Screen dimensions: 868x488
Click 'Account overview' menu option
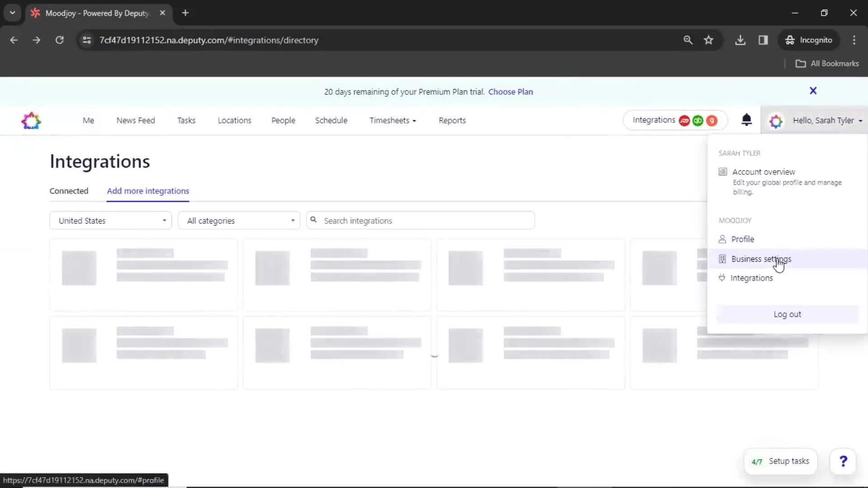click(764, 172)
